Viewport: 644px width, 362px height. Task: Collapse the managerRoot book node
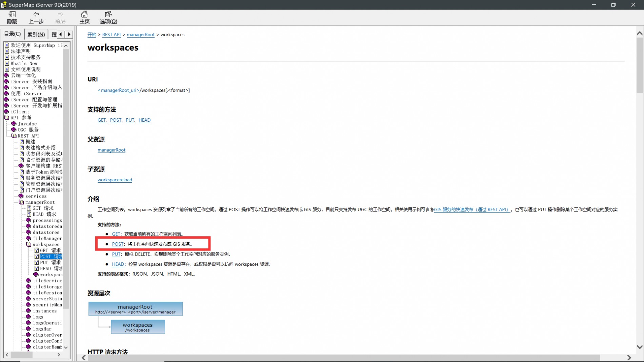point(21,202)
